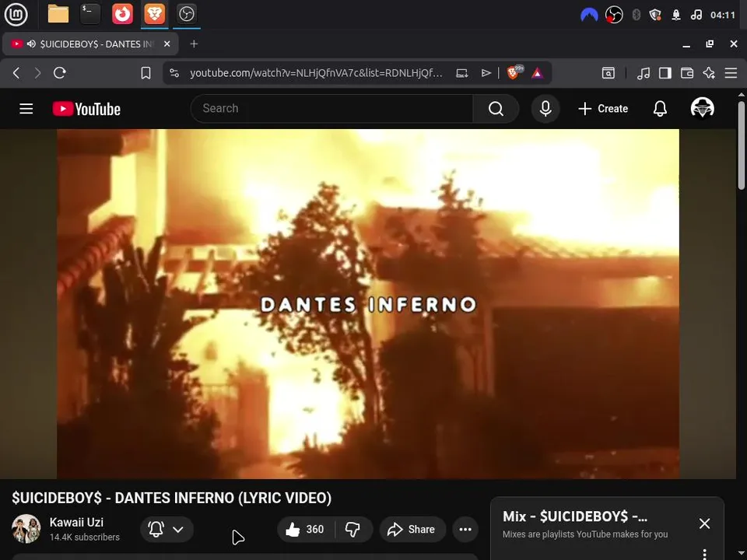Image resolution: width=747 pixels, height=560 pixels.
Task: Like the video with 360 likes
Action: click(x=305, y=529)
